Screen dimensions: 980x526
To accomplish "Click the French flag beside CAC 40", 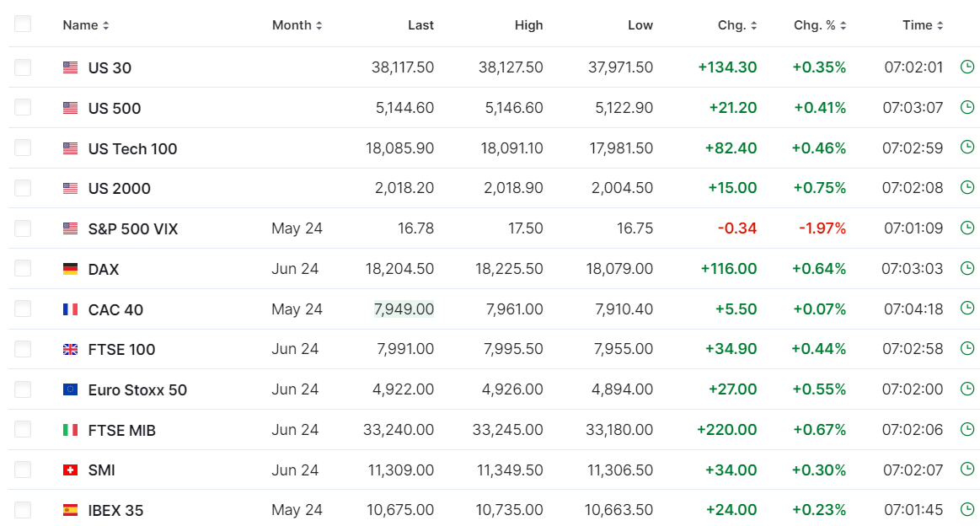I will (x=70, y=309).
